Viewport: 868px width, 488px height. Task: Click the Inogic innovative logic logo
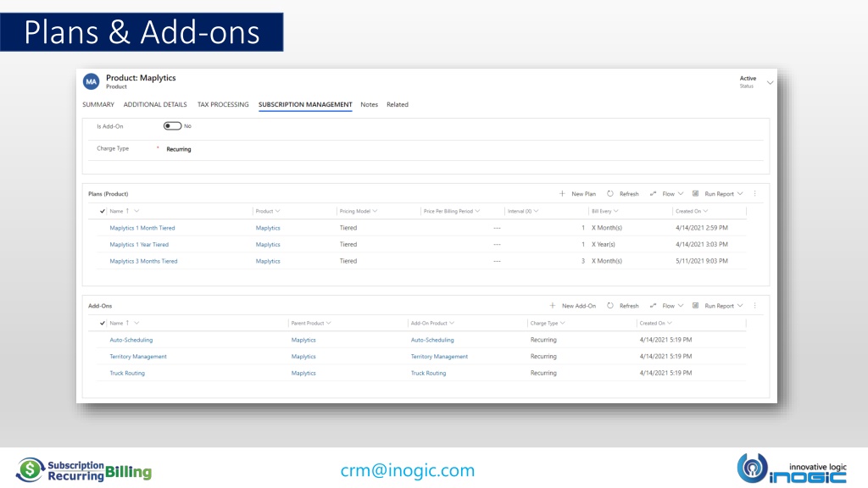(792, 468)
